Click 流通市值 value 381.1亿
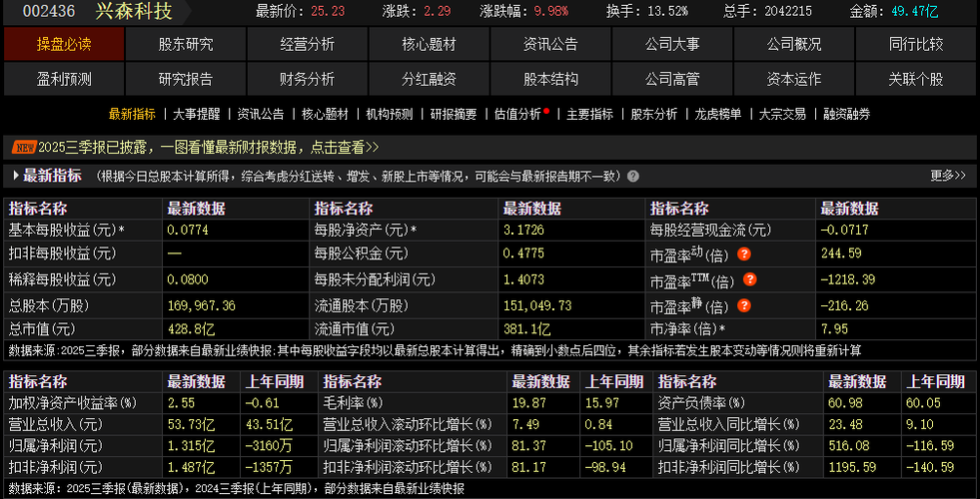This screenshot has height=499, width=980. pos(526,328)
